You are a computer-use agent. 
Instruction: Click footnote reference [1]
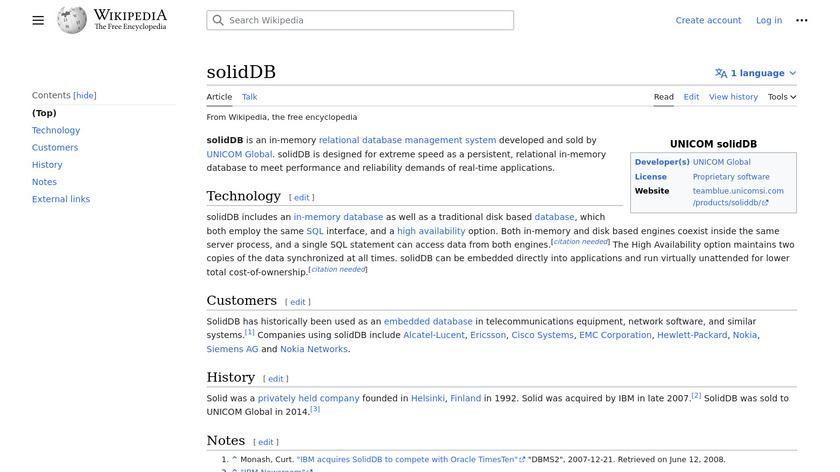coord(250,332)
